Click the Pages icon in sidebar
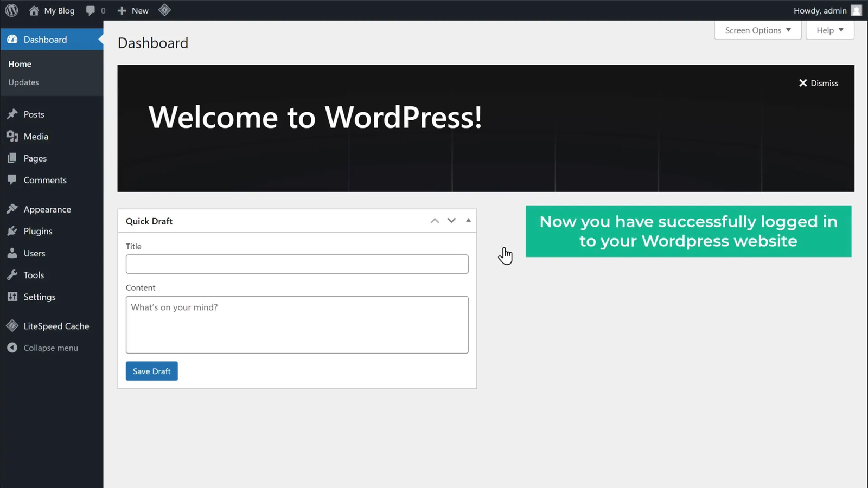This screenshot has width=868, height=488. [12, 158]
